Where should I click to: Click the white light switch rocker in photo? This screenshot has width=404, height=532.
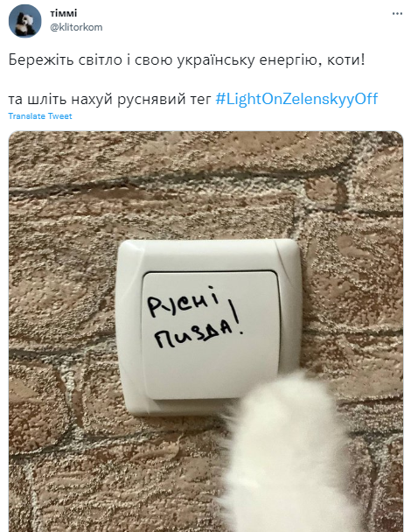(x=211, y=334)
